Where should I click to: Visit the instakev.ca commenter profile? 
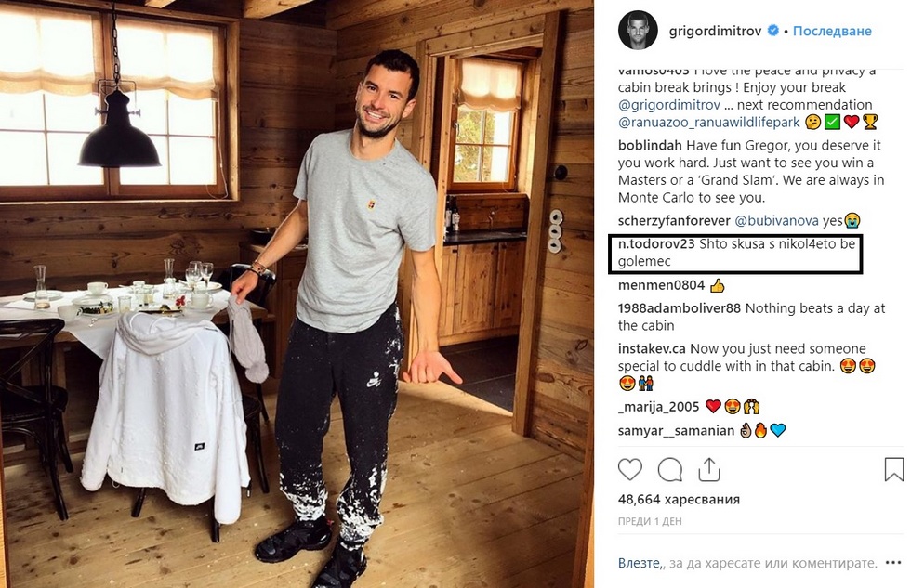pyautogui.click(x=652, y=349)
